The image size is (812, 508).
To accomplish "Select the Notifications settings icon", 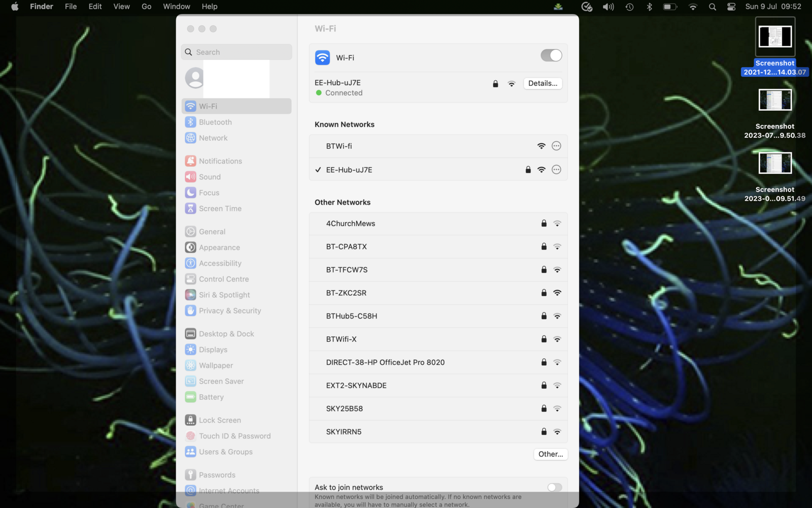I will point(191,161).
